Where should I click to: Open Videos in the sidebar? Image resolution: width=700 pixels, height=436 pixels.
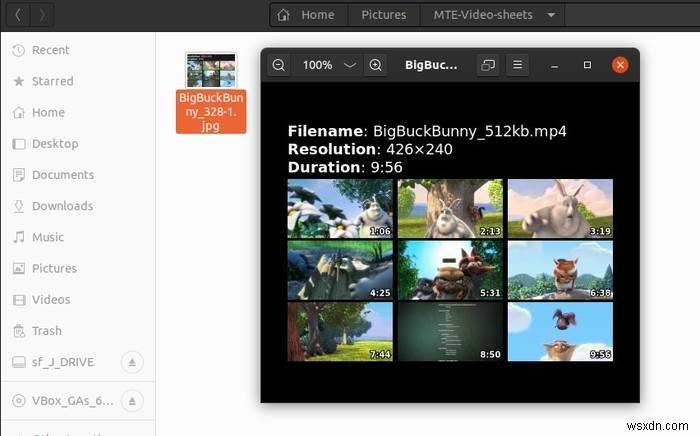click(x=78, y=299)
